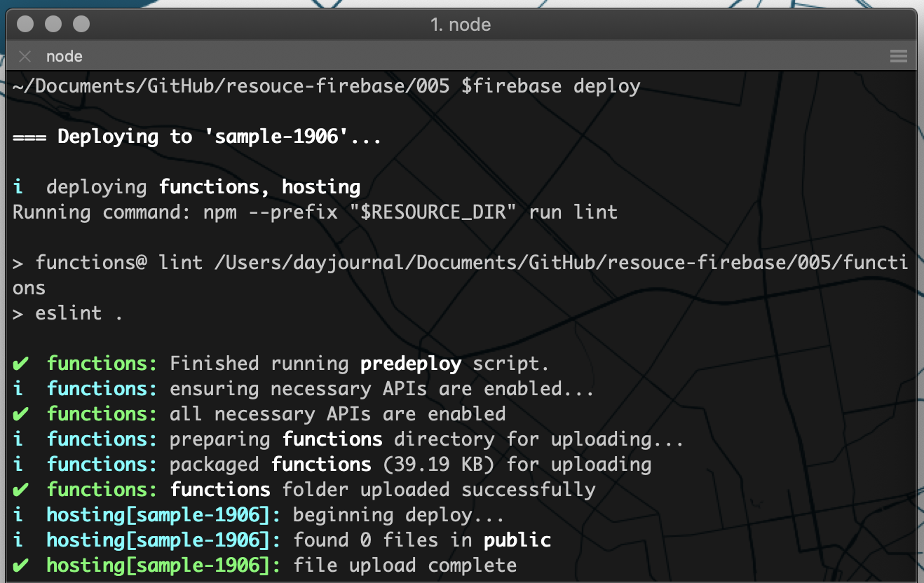The width and height of the screenshot is (924, 583).
Task: Click the '> eslint .' line
Action: point(68,313)
